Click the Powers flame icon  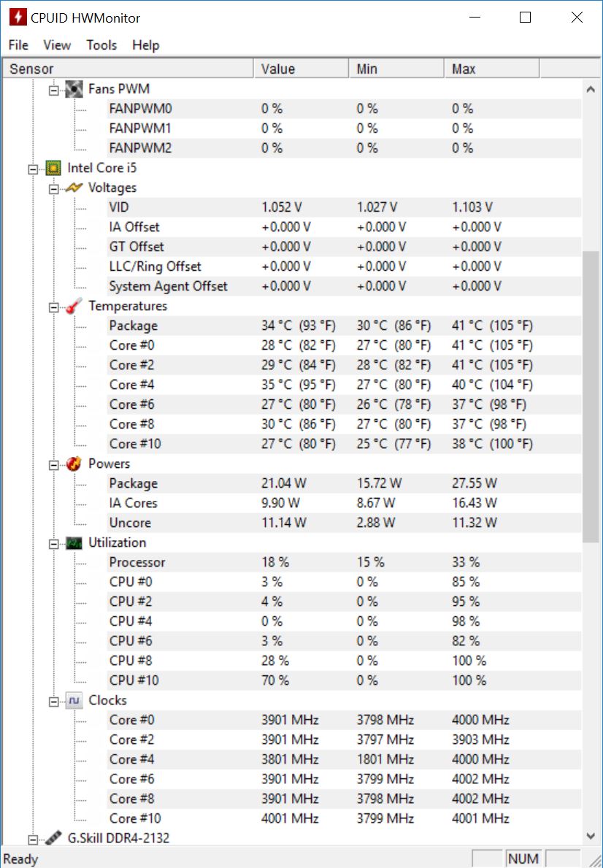pyautogui.click(x=74, y=464)
